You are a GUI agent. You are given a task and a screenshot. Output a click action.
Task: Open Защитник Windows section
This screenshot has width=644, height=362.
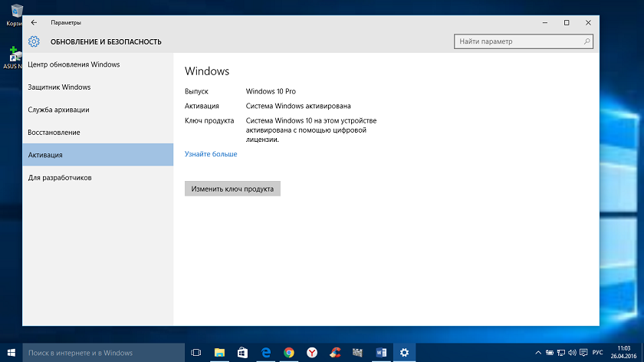coord(59,87)
